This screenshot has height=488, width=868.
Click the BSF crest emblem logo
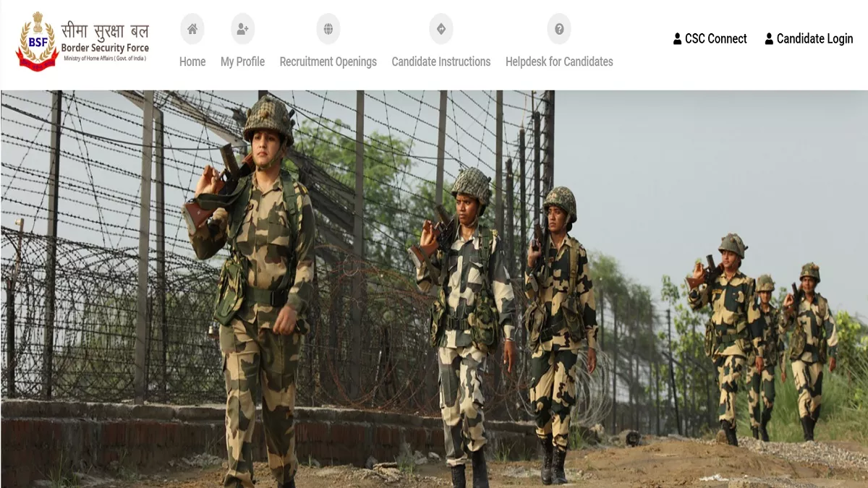coord(37,41)
